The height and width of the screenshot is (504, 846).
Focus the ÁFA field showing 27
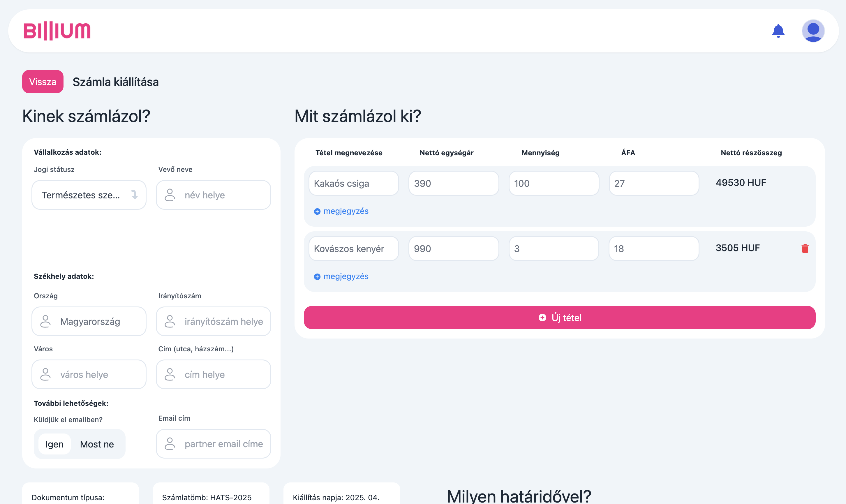point(653,184)
